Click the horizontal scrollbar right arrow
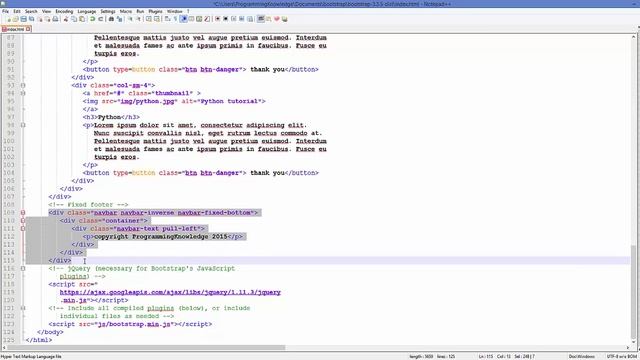 point(629,348)
